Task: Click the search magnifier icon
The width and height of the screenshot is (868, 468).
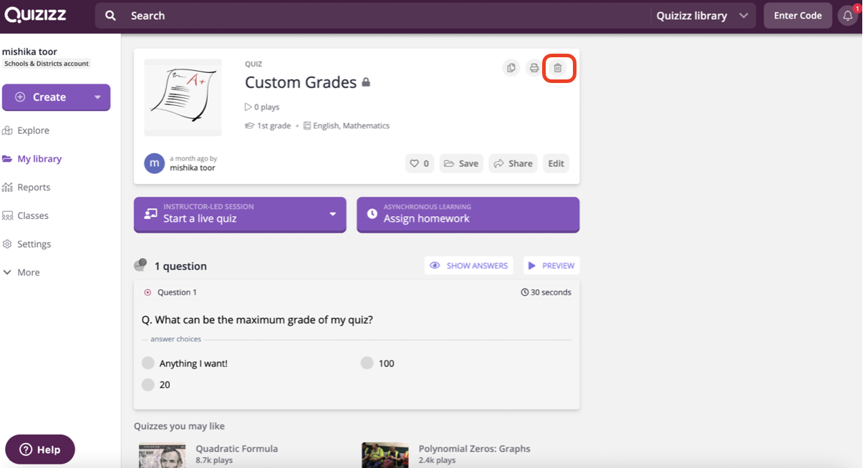Action: tap(110, 16)
